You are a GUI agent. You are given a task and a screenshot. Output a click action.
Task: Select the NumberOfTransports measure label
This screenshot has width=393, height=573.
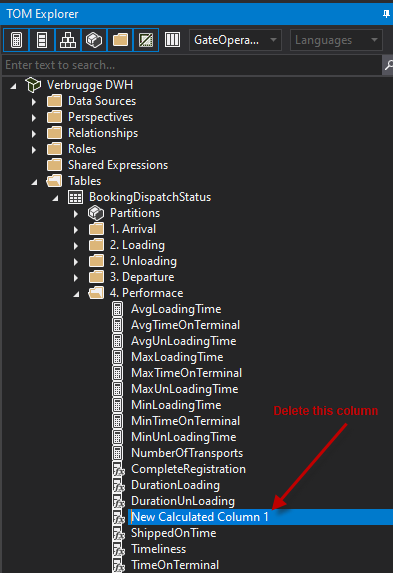(187, 453)
